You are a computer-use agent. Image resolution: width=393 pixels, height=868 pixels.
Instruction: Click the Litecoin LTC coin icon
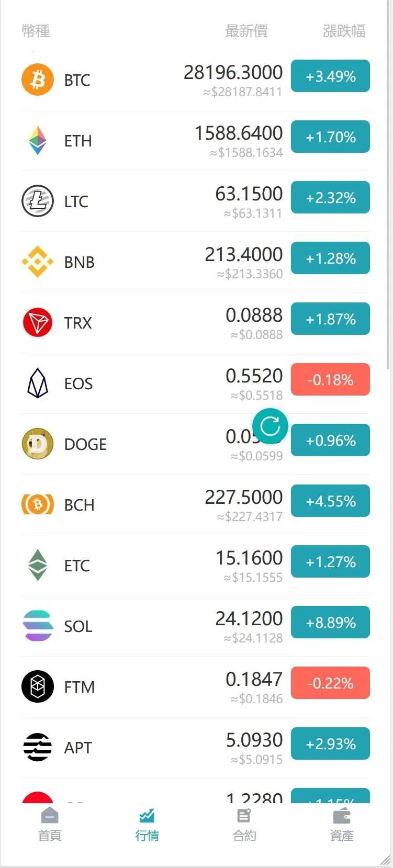pos(38,201)
